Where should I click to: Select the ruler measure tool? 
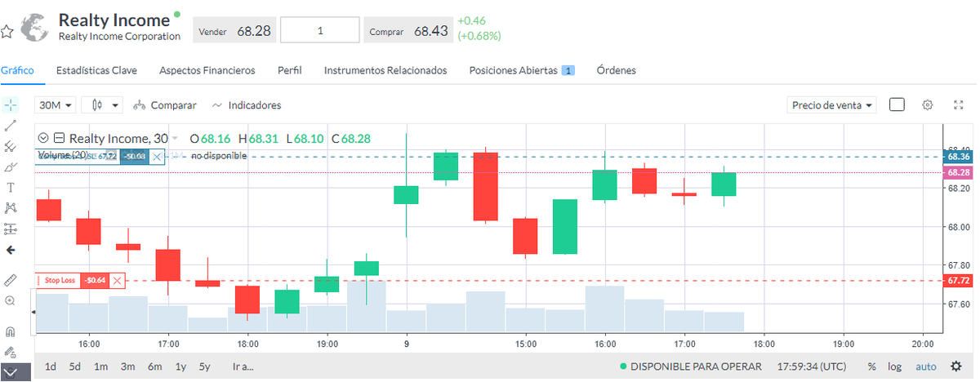(11, 280)
